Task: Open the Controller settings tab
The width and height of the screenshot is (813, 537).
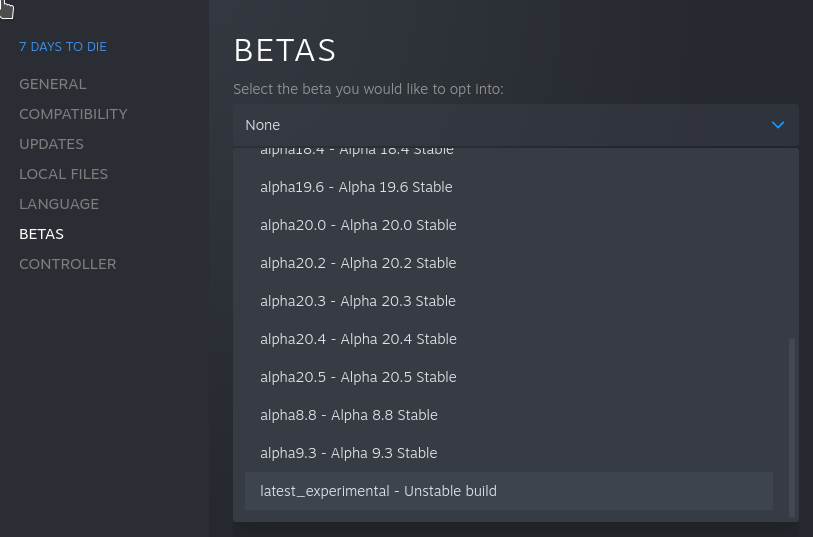Action: (67, 264)
